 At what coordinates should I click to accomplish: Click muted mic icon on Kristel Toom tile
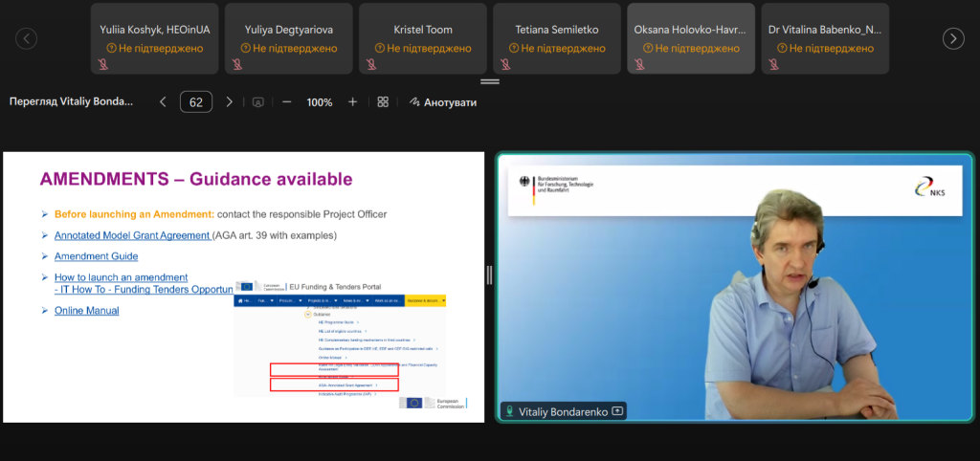click(x=371, y=64)
